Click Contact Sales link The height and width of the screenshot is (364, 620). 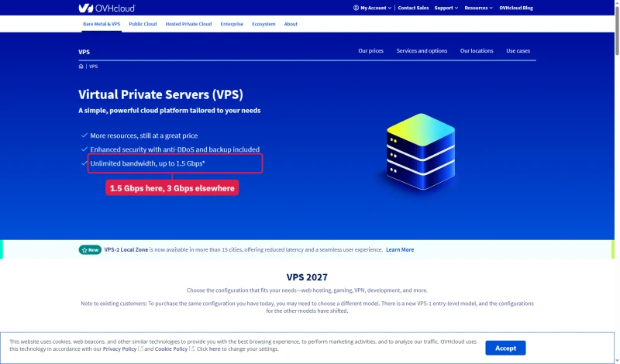coord(413,8)
